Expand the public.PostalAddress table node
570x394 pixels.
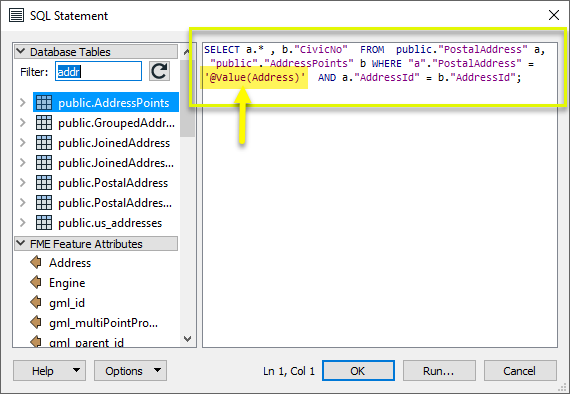23,182
